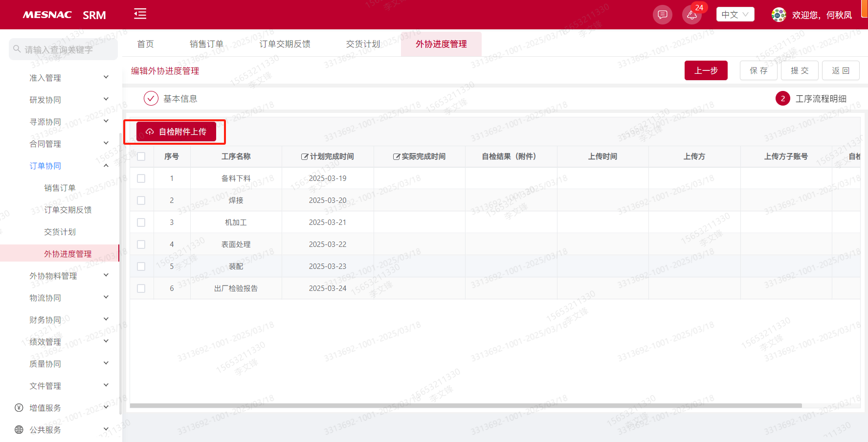Viewport: 868px width, 442px height.
Task: Click the search magnifier icon
Action: coord(17,49)
